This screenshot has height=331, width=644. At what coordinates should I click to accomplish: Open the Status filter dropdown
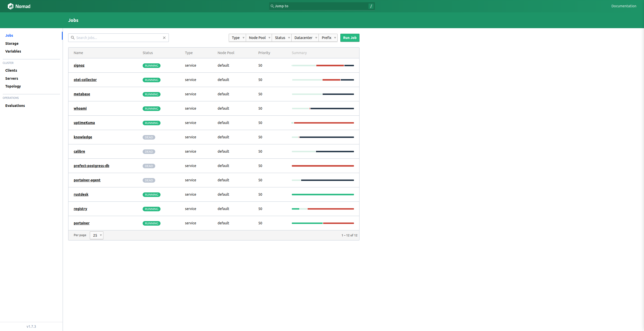282,38
